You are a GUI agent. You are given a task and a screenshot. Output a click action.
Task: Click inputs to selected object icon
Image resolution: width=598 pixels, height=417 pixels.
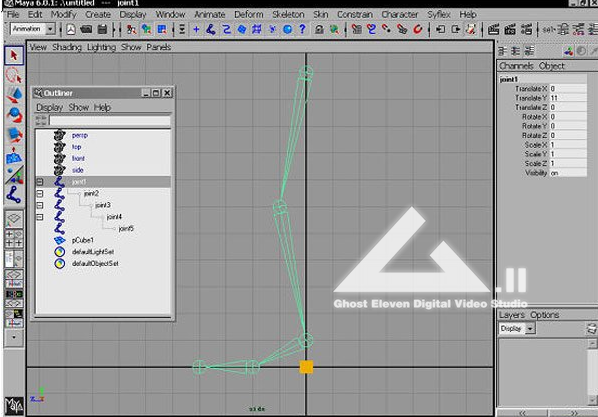(440, 29)
